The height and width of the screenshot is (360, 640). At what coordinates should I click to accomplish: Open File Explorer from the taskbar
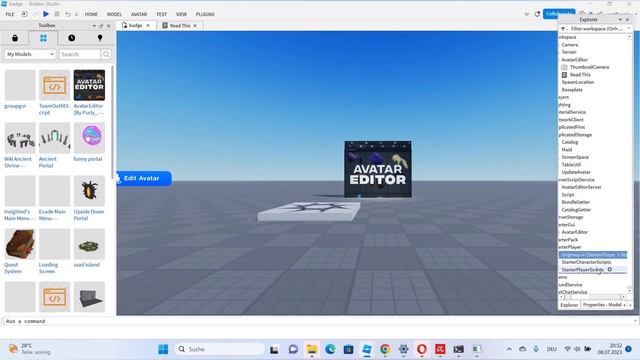click(312, 349)
